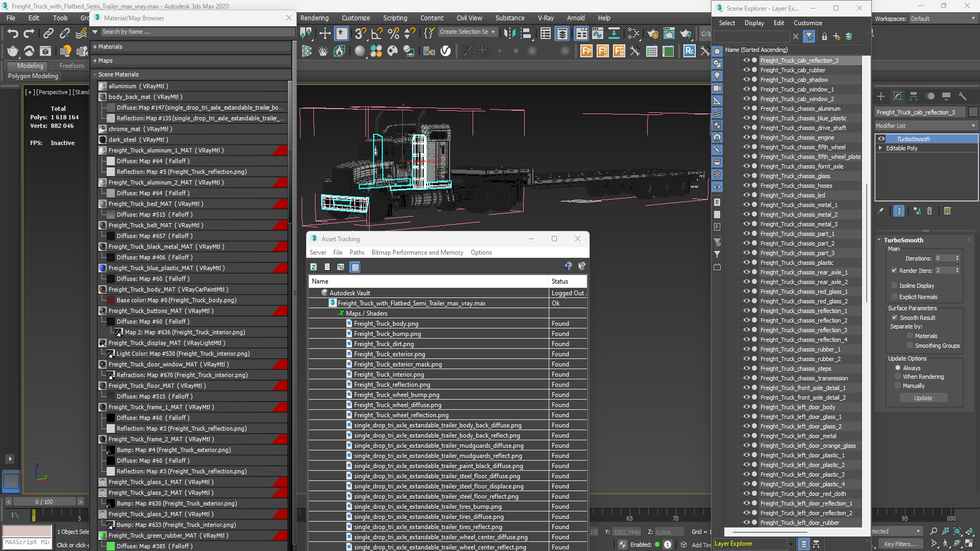Toggle the Layer Explorer toolbar icon
The width and height of the screenshot is (980, 551).
point(562,34)
